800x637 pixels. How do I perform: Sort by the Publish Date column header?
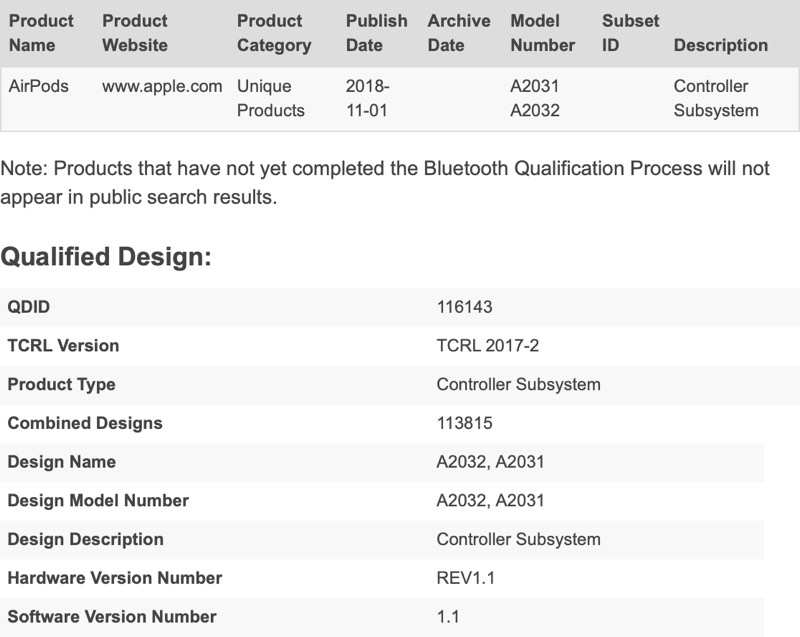pos(374,32)
